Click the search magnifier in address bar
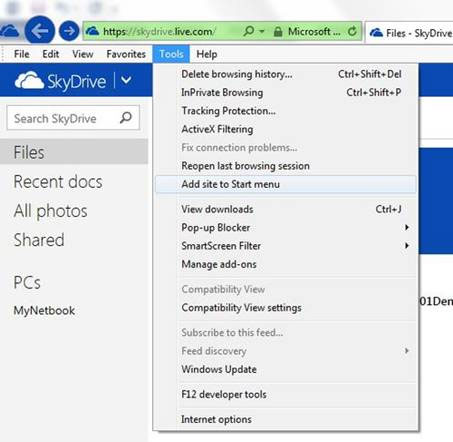453x442 pixels. 248,31
